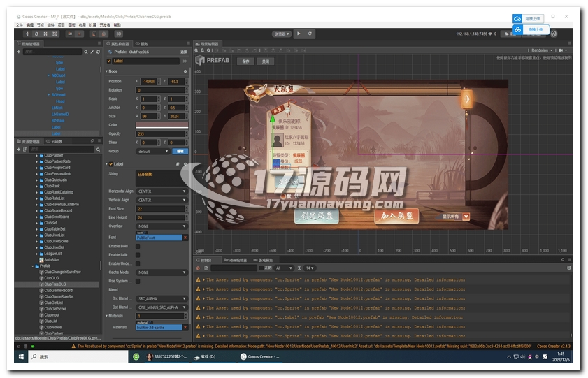Remove the PublicFont font reference
The width and height of the screenshot is (588, 378).
[185, 238]
